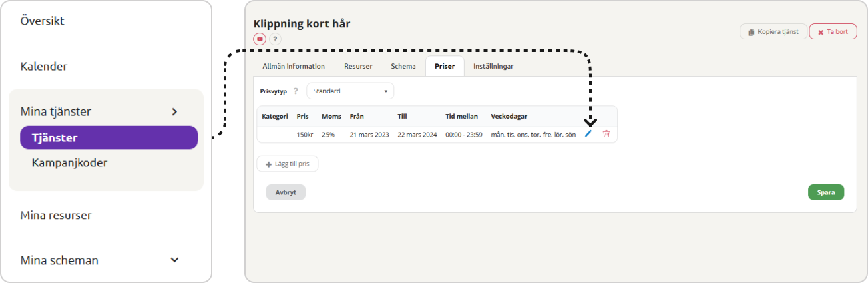Open the Prisvytyp Standard dropdown
This screenshot has height=283, width=868.
[350, 91]
